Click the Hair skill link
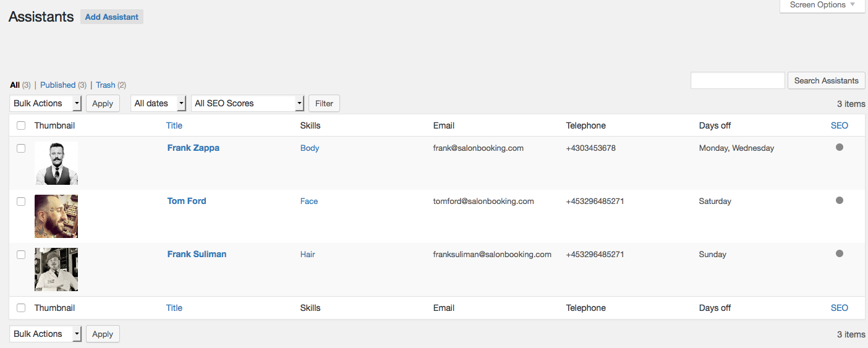Screen dimensions: 868x348 tap(308, 255)
